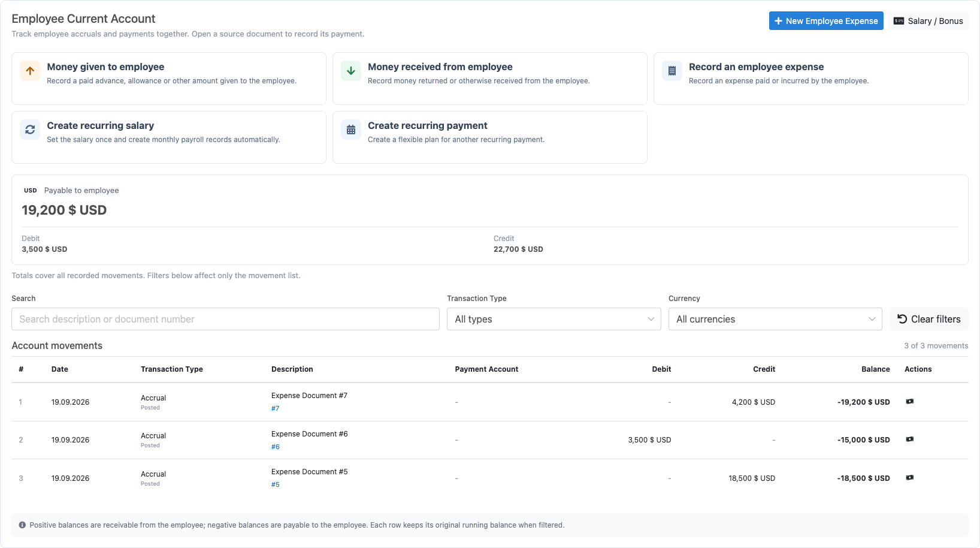Image resolution: width=980 pixels, height=548 pixels.
Task: Open the All currencies dropdown
Action: coord(775,319)
